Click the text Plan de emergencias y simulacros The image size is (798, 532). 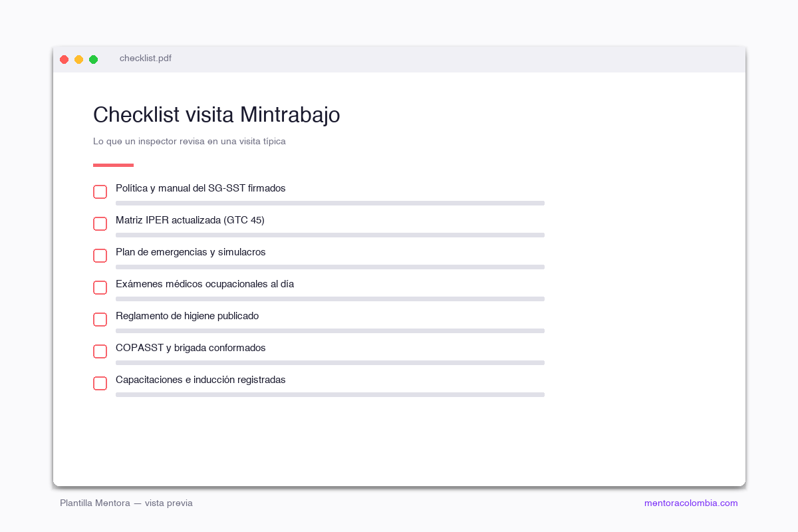pyautogui.click(x=191, y=252)
